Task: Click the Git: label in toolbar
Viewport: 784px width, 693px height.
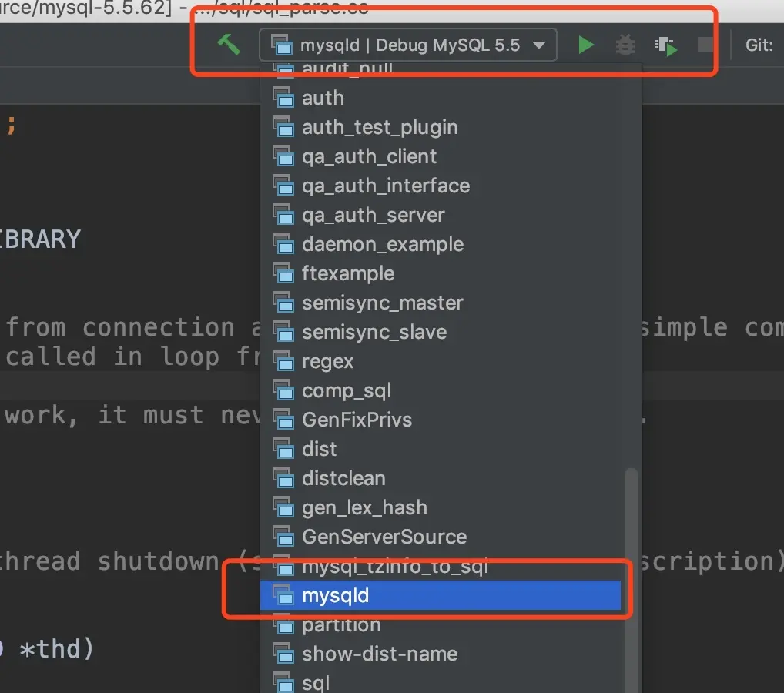Action: click(759, 45)
